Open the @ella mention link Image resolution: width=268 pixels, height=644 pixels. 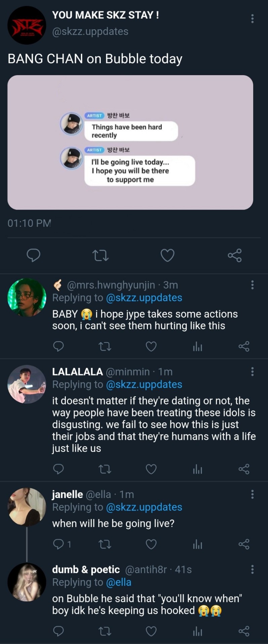click(x=119, y=583)
